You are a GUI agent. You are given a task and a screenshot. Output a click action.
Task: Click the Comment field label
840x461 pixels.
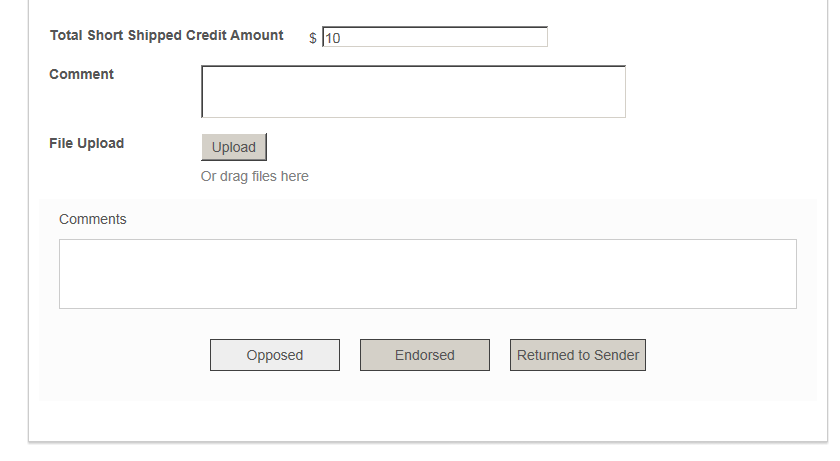point(81,74)
